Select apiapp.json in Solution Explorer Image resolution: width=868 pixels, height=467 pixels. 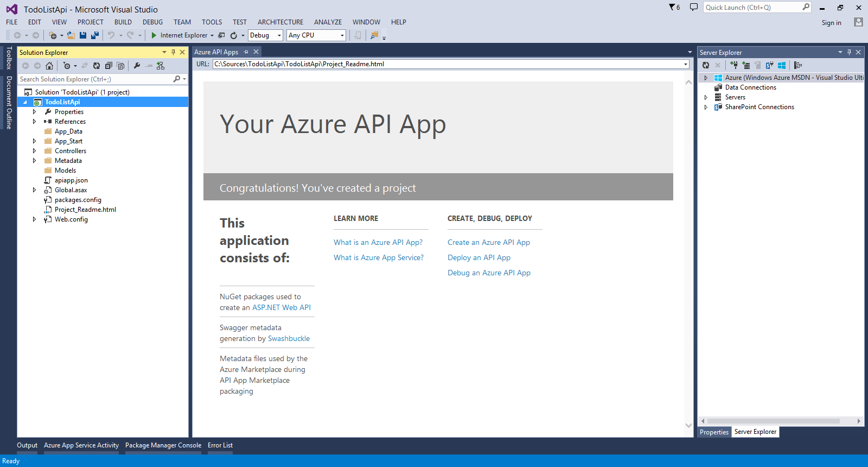click(71, 180)
